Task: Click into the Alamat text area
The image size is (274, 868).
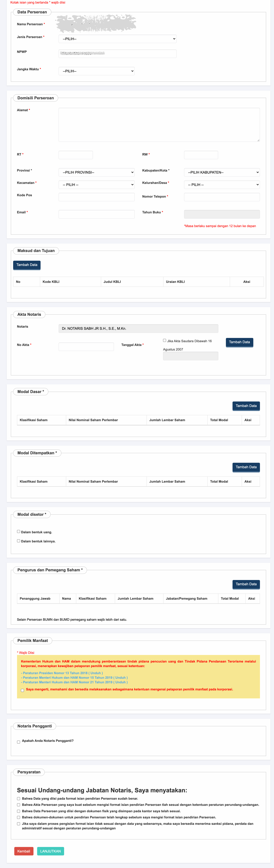Action: coord(159,125)
